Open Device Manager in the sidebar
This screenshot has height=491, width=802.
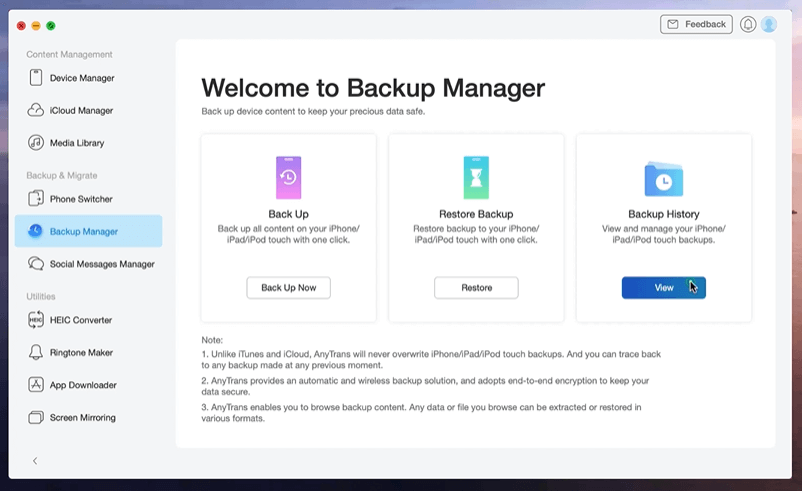tap(88, 78)
